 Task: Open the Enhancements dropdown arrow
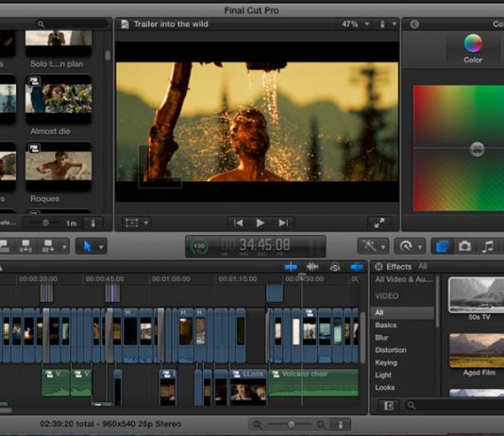[383, 247]
